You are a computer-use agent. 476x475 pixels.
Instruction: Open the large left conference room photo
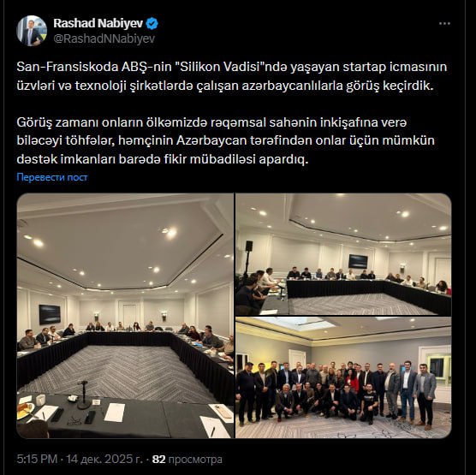point(125,316)
